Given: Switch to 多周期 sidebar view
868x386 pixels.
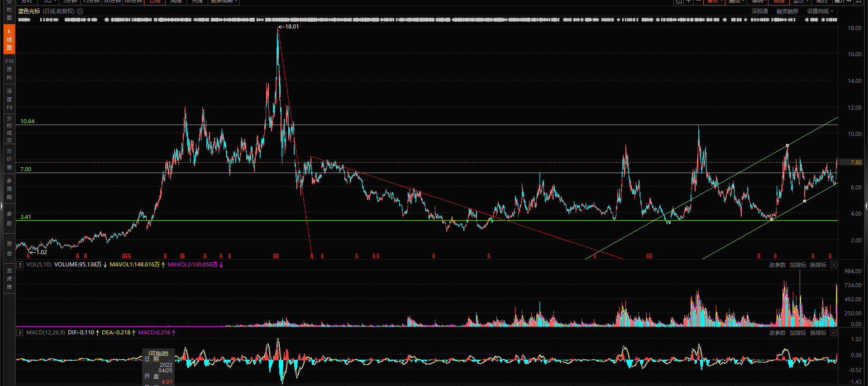Looking at the screenshot, I should tap(9, 189).
